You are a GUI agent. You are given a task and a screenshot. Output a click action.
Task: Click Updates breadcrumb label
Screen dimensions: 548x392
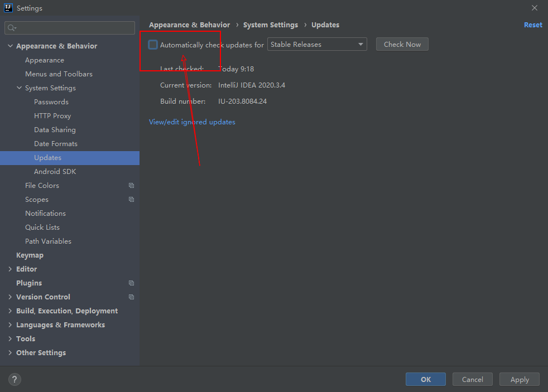click(x=325, y=25)
